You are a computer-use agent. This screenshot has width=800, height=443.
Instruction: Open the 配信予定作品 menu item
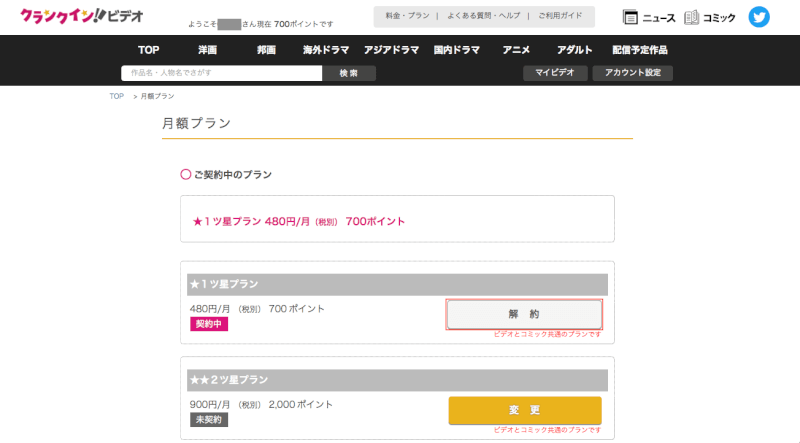tap(639, 50)
